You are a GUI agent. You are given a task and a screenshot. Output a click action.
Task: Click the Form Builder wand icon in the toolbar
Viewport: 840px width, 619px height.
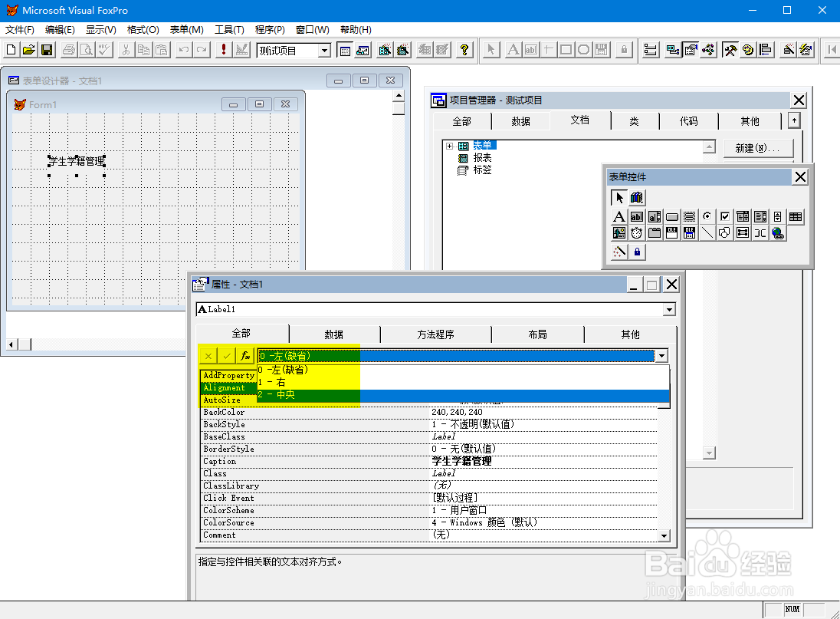(x=788, y=50)
